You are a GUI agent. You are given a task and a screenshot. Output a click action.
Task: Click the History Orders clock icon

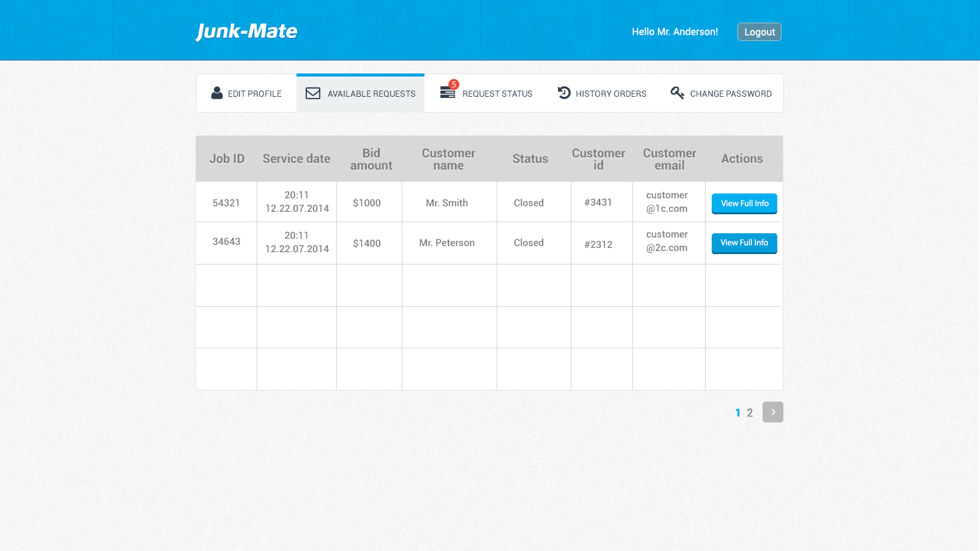564,93
